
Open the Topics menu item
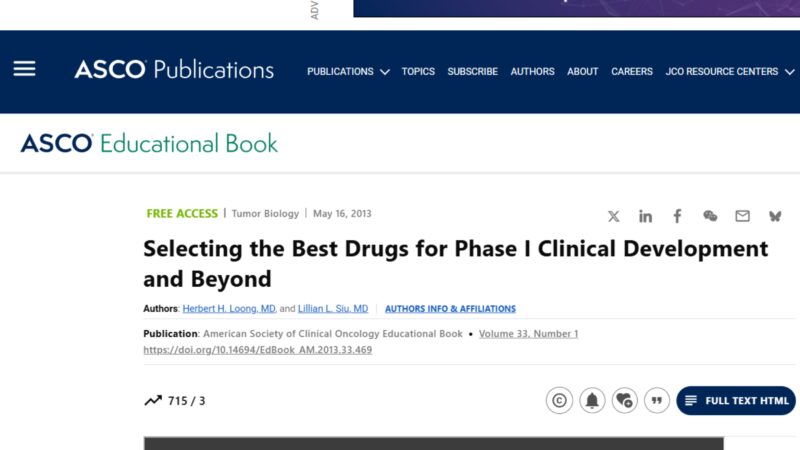418,72
